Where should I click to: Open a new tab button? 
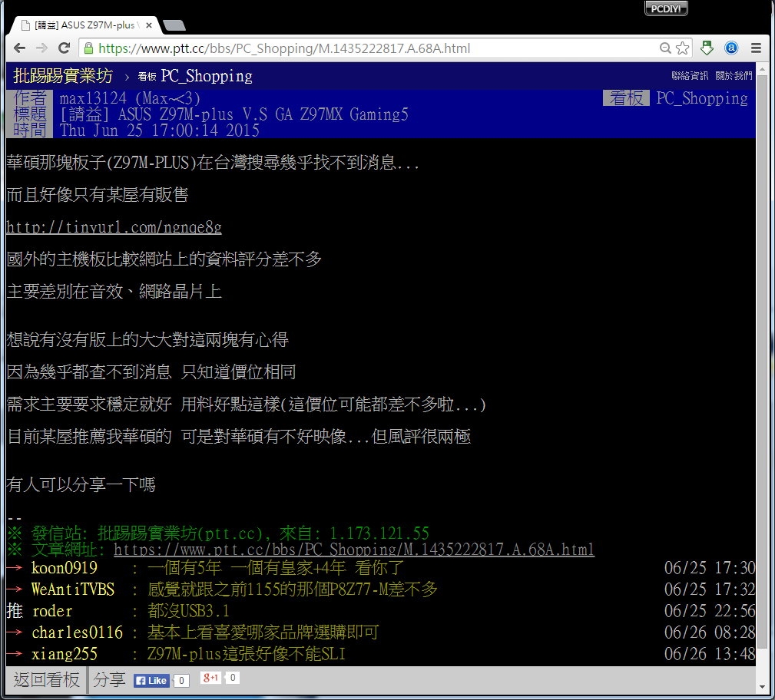pyautogui.click(x=174, y=25)
